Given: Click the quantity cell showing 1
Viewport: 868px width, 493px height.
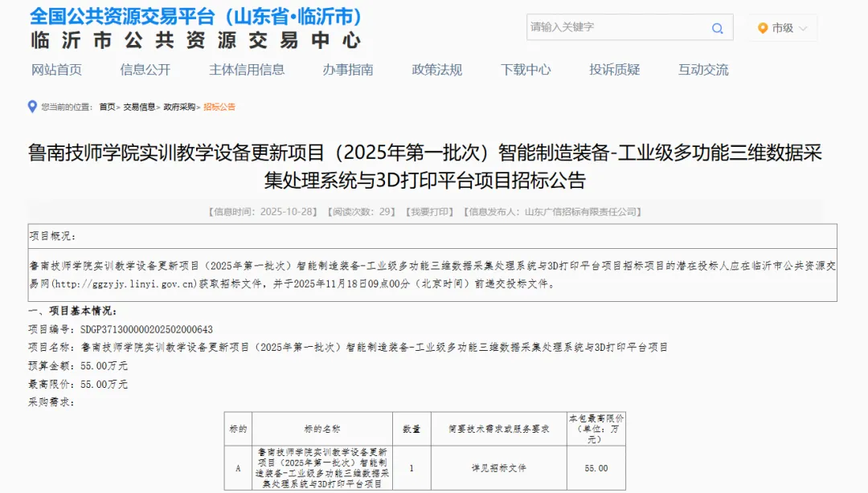Looking at the screenshot, I should [x=411, y=468].
